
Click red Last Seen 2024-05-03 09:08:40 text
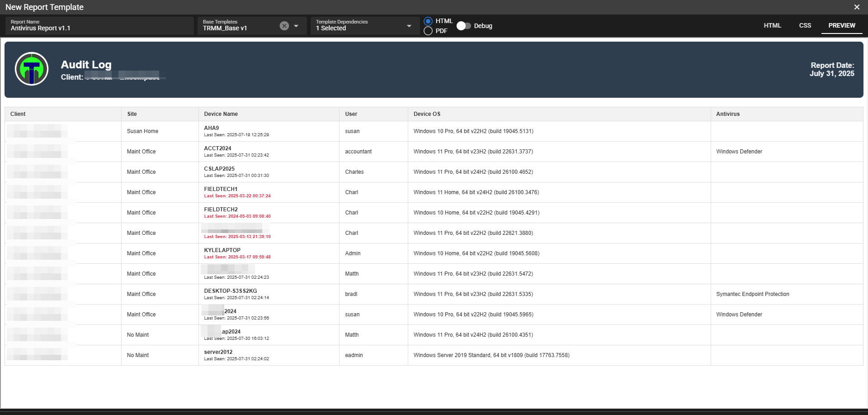[x=237, y=216]
